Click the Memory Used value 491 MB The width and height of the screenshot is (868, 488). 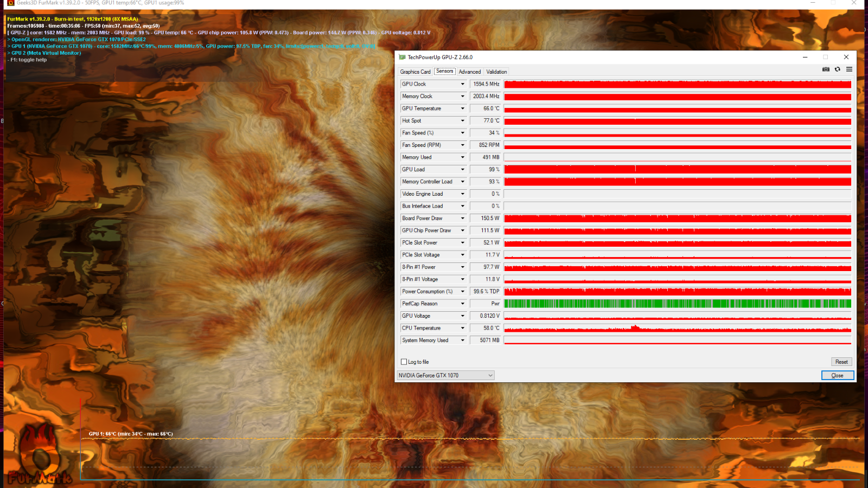(x=486, y=157)
